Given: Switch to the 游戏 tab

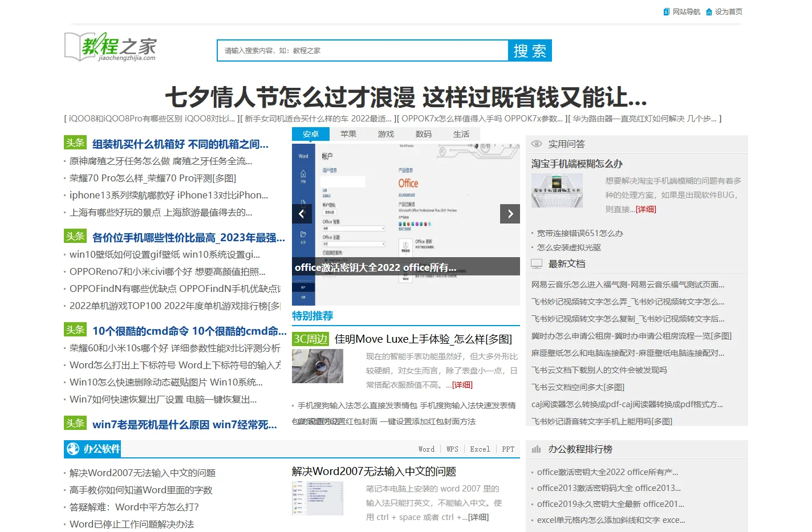Looking at the screenshot, I should coord(386,134).
